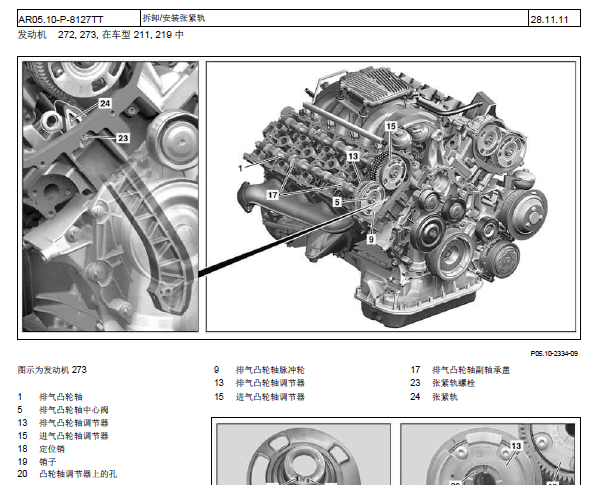Click callout 13 above the engine timing chain
604x485 pixels.
coord(353,156)
